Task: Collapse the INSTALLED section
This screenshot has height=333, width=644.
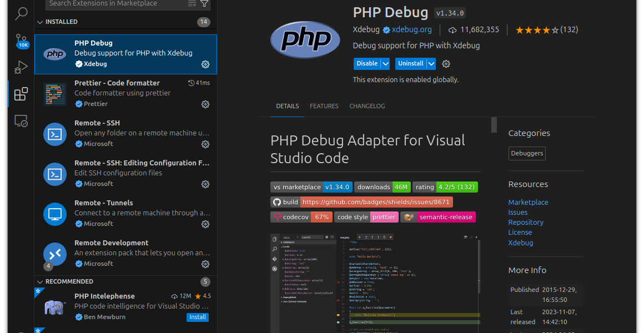Action: coord(40,22)
